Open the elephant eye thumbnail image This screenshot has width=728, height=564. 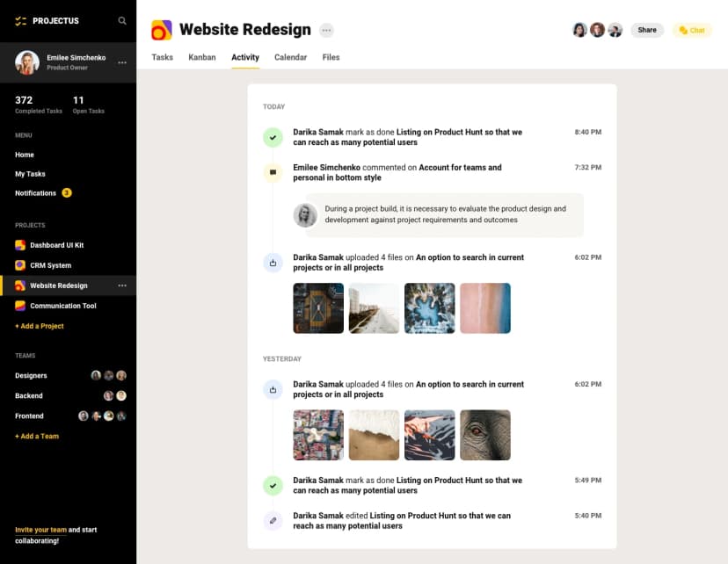485,435
